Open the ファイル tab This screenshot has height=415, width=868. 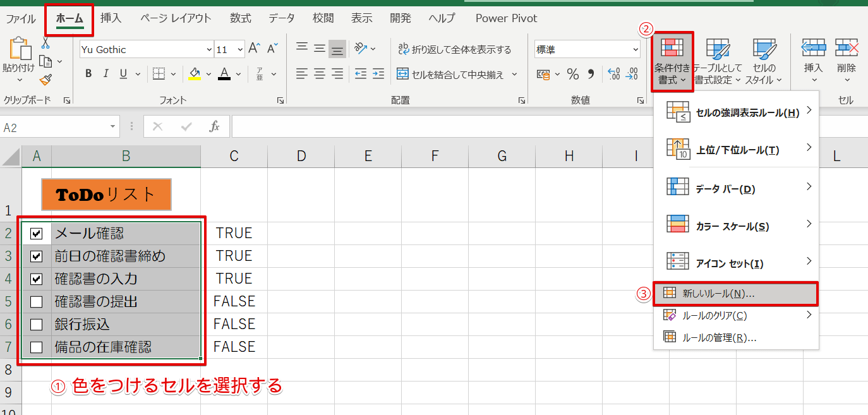tap(21, 18)
